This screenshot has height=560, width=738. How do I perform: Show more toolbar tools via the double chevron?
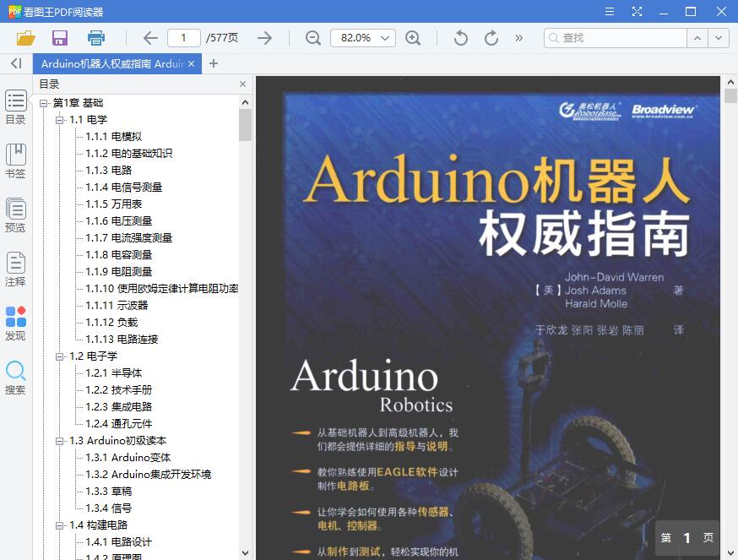[518, 38]
